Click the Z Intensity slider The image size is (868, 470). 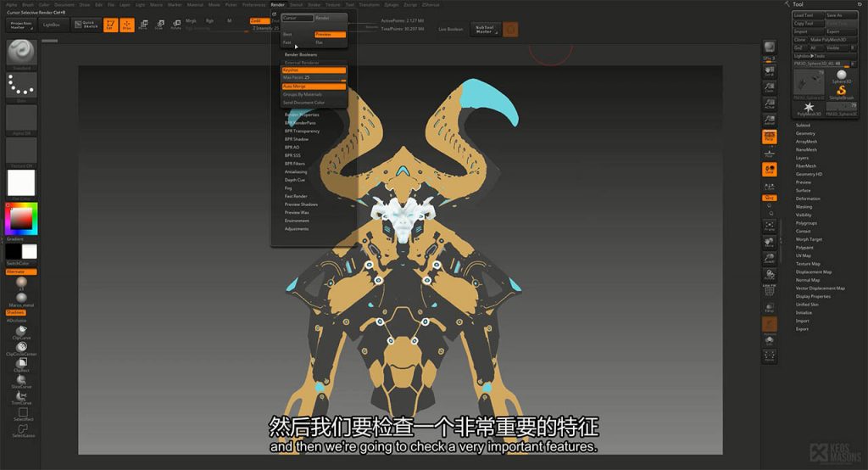point(265,28)
